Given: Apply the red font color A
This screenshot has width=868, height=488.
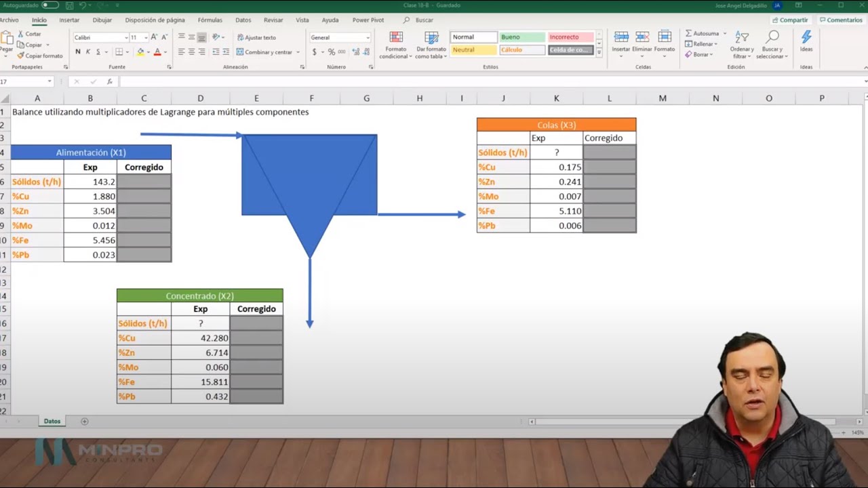Looking at the screenshot, I should (x=157, y=52).
